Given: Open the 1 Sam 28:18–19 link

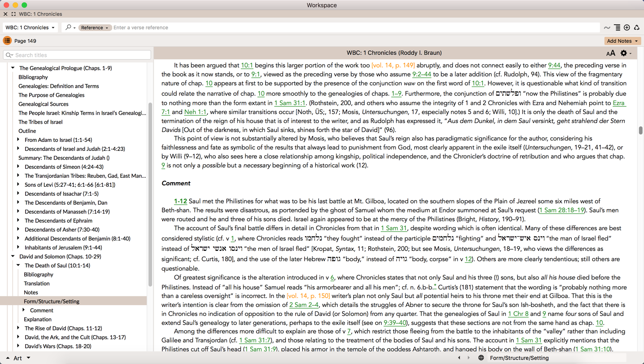Looking at the screenshot, I should [x=562, y=210].
